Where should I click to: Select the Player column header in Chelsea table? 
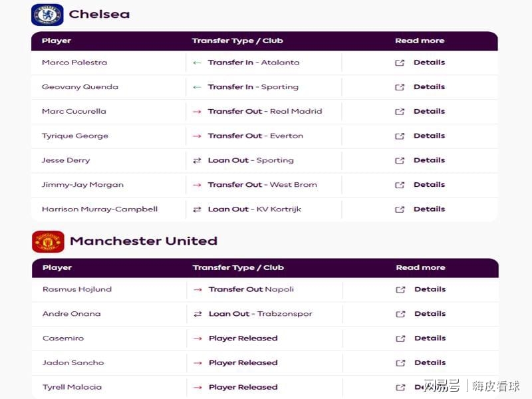(57, 41)
